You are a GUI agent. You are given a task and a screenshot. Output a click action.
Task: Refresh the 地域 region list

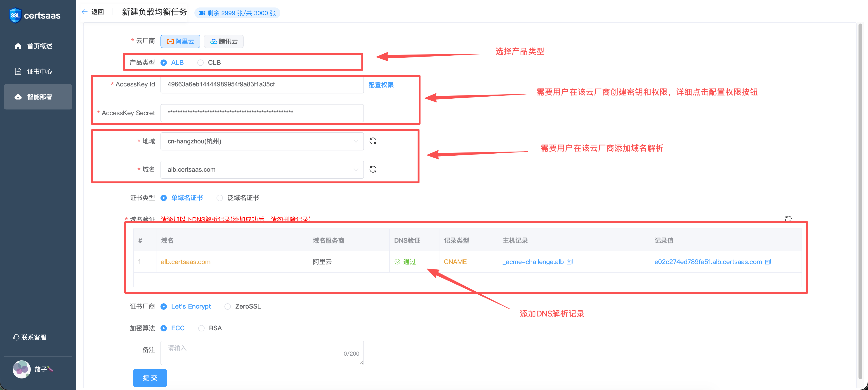click(373, 141)
